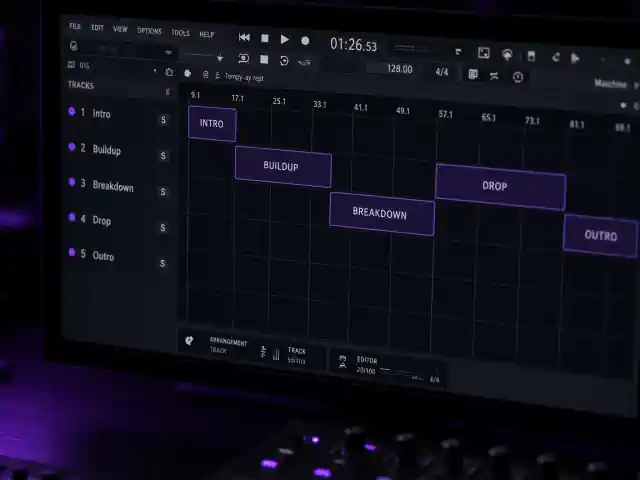Toggle the loop region icon below rewind
The width and height of the screenshot is (640, 480).
click(243, 58)
